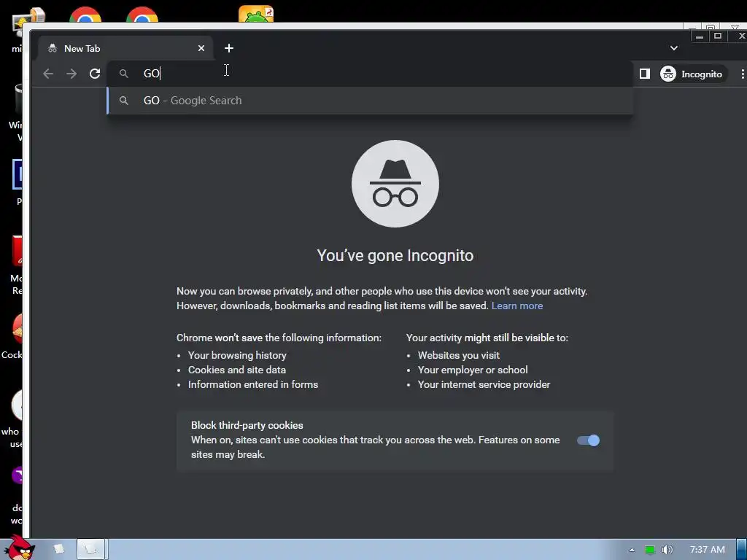The image size is (747, 560).
Task: Click the active taskbar window button
Action: [x=91, y=549]
